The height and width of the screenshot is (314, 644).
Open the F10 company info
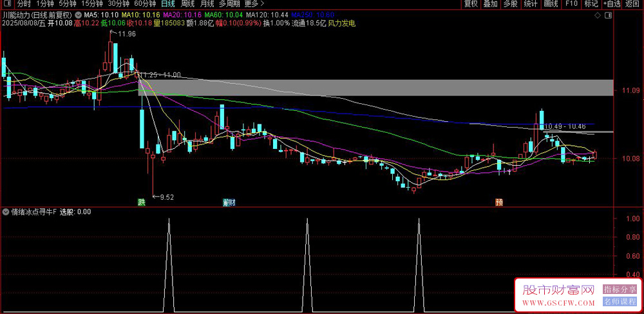pyautogui.click(x=571, y=4)
